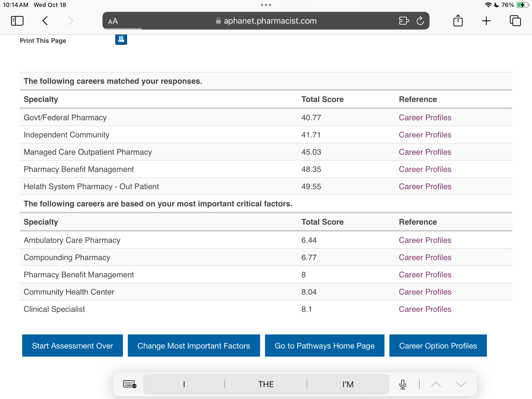The height and width of the screenshot is (399, 532).
Task: Click the blue printer icon
Action: [x=121, y=39]
